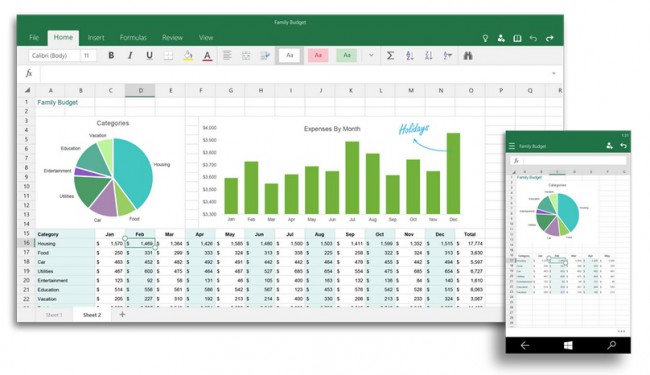Screen dimensions: 650x375
Task: Sort ascending using the A-Z icon
Action: (x=410, y=56)
